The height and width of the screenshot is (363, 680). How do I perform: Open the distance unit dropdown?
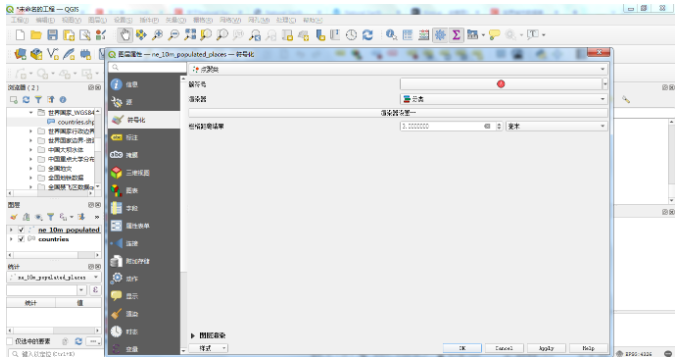point(556,126)
